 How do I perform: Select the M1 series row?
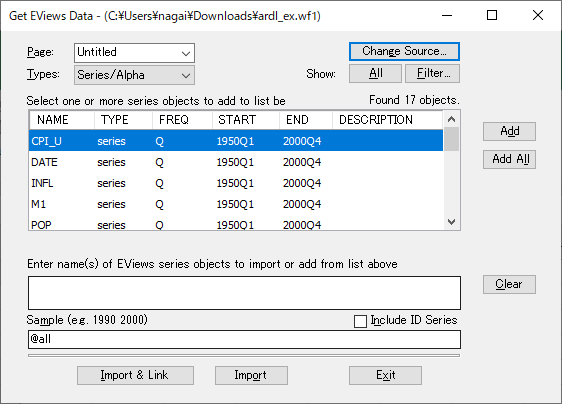tap(236, 204)
